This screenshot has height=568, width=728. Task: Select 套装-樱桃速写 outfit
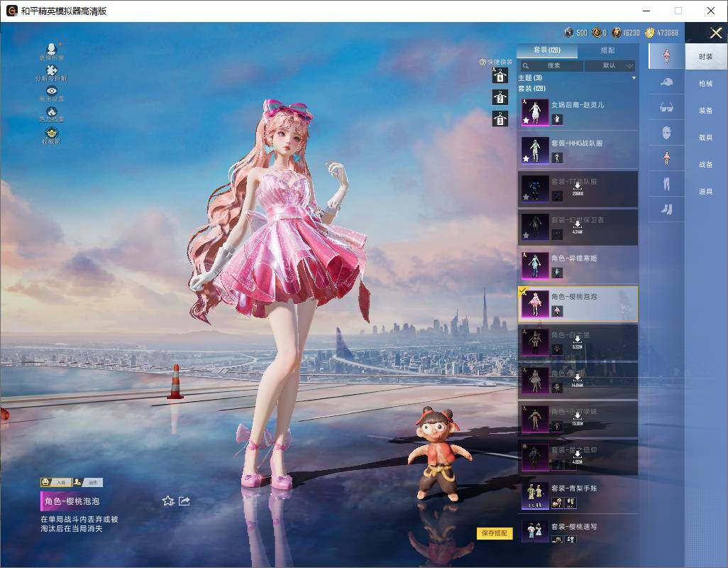578,532
